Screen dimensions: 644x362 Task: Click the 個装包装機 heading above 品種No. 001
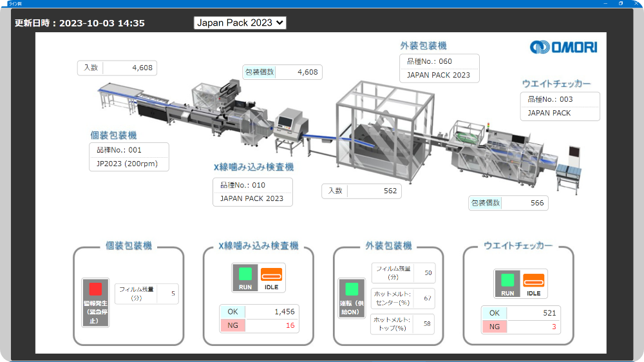113,135
